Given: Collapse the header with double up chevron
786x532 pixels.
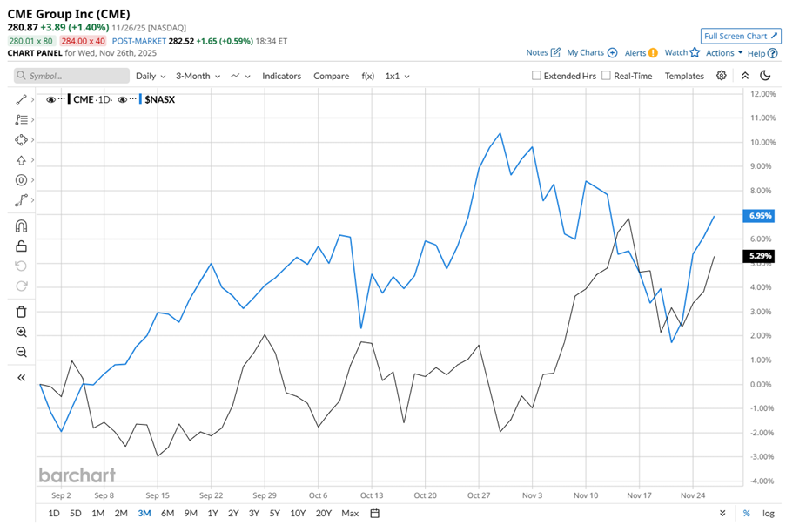Looking at the screenshot, I should coord(745,76).
